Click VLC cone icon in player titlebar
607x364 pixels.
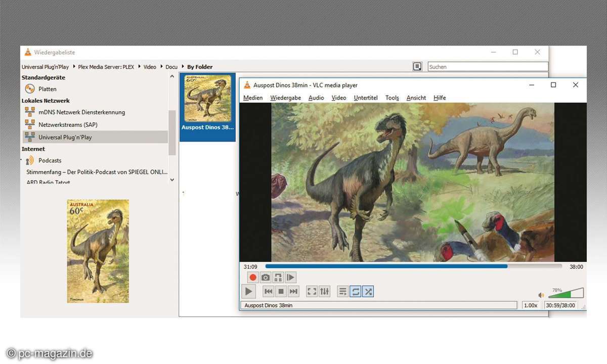(x=247, y=85)
